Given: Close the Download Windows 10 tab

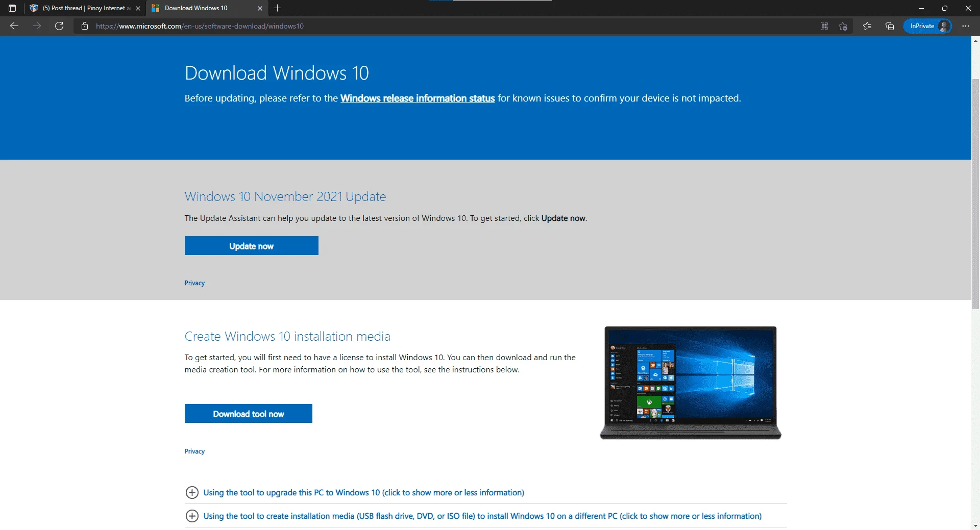Looking at the screenshot, I should (x=260, y=8).
